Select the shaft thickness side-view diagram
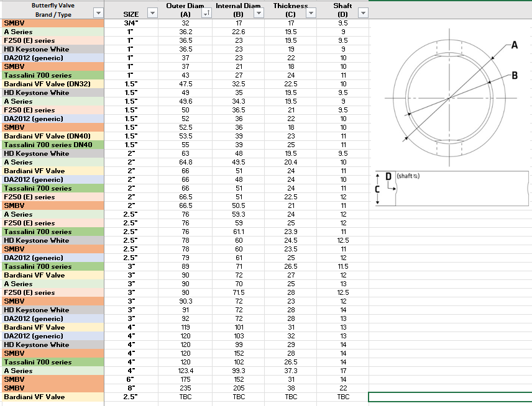The image size is (532, 406). tap(452, 188)
